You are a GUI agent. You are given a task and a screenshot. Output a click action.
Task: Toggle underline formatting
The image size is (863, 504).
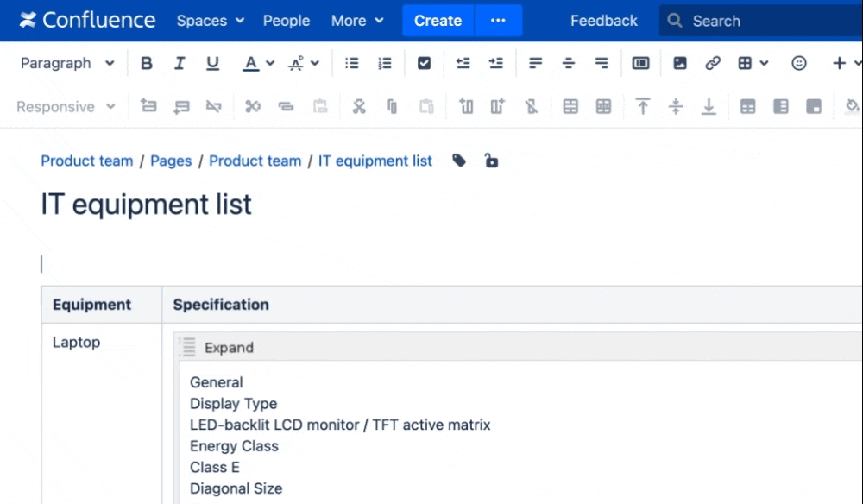[x=212, y=63]
